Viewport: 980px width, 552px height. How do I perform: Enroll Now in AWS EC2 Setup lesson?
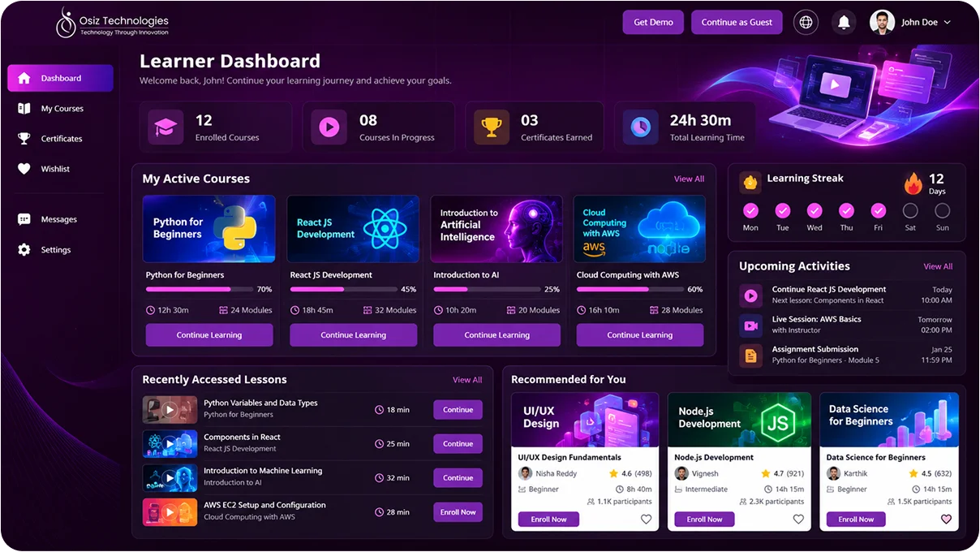[x=458, y=512]
